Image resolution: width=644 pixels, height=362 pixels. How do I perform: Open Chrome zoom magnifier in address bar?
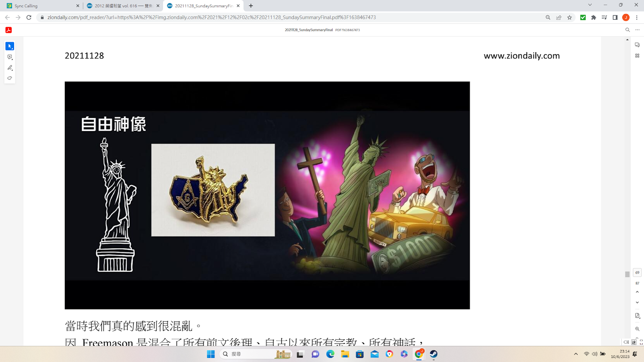548,17
